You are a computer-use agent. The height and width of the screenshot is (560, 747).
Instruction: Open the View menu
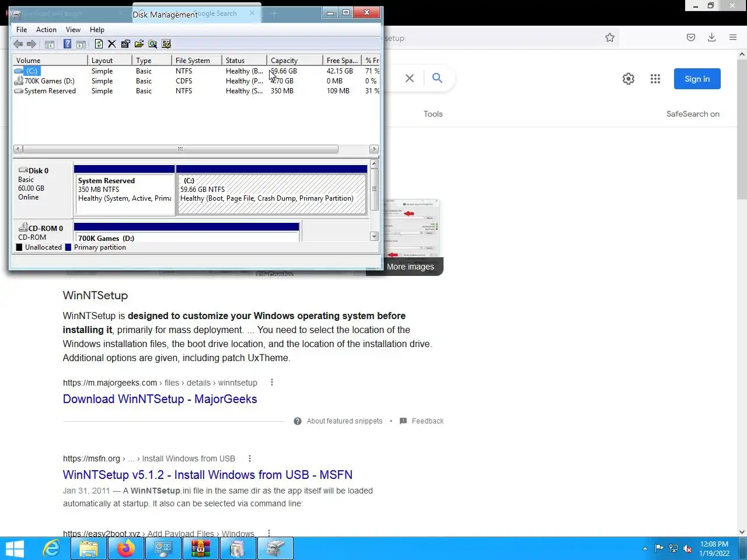(73, 30)
